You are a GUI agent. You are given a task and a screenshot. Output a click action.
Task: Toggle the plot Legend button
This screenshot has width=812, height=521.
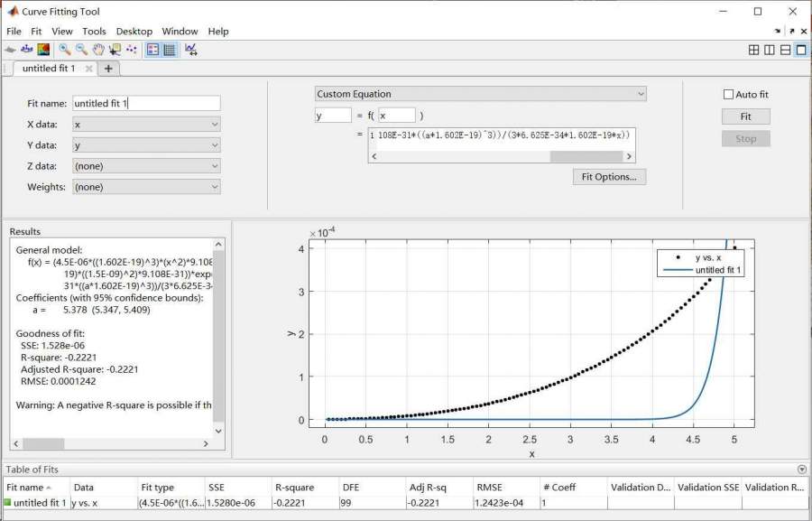[x=152, y=50]
